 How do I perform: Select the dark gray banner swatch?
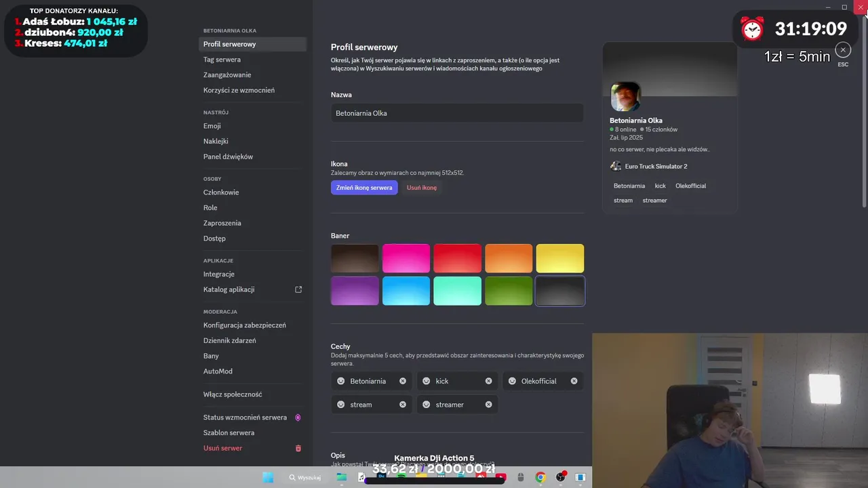point(560,291)
